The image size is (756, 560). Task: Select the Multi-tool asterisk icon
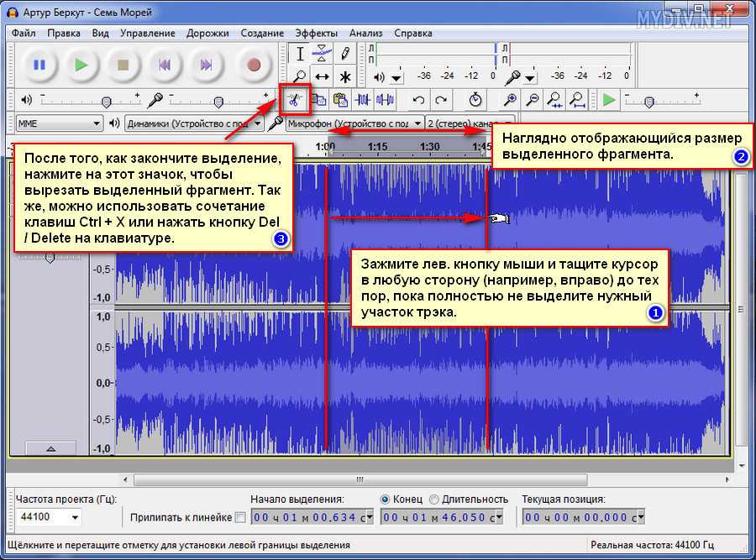tap(345, 76)
